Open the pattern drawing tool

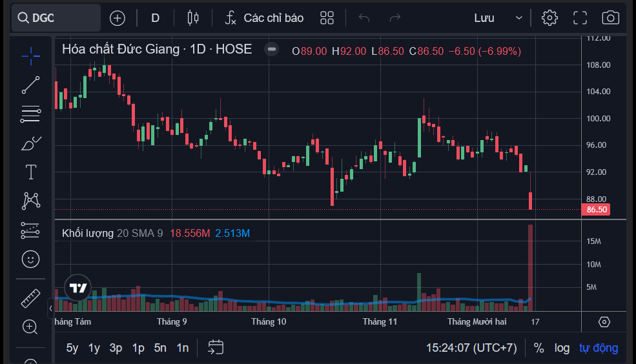[31, 201]
